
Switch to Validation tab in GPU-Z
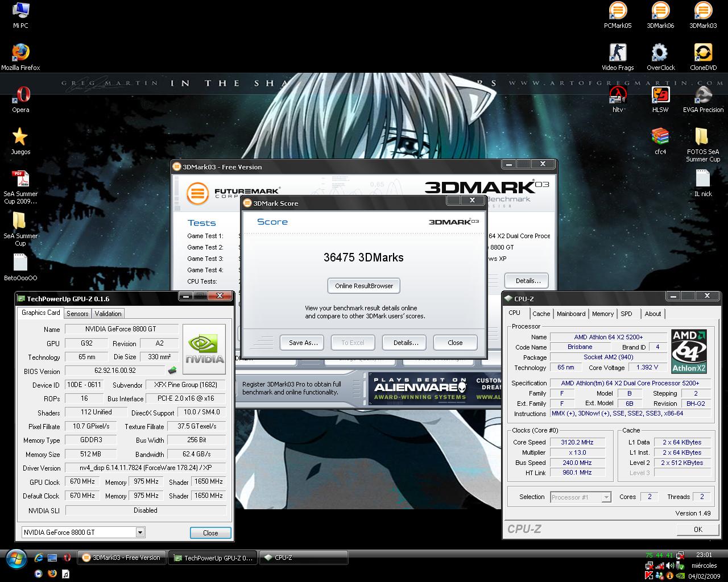click(x=108, y=314)
